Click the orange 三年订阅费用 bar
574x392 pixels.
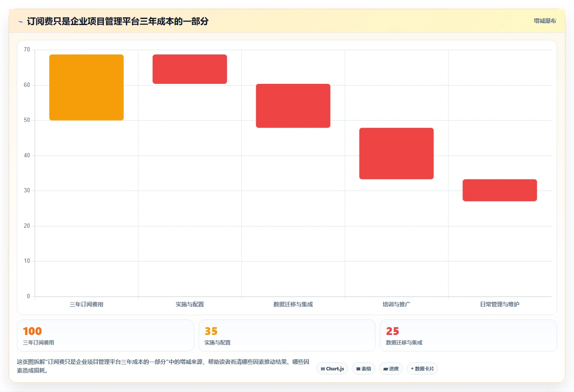(x=87, y=87)
